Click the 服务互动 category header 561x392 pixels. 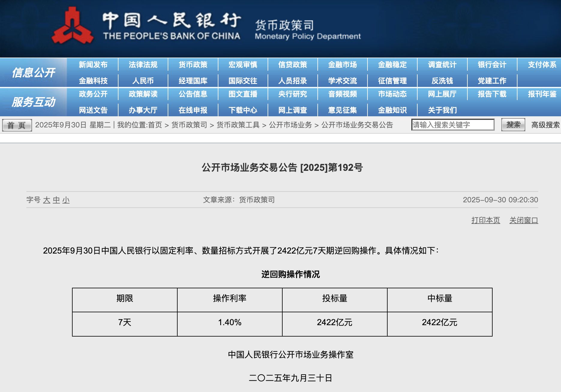point(33,102)
